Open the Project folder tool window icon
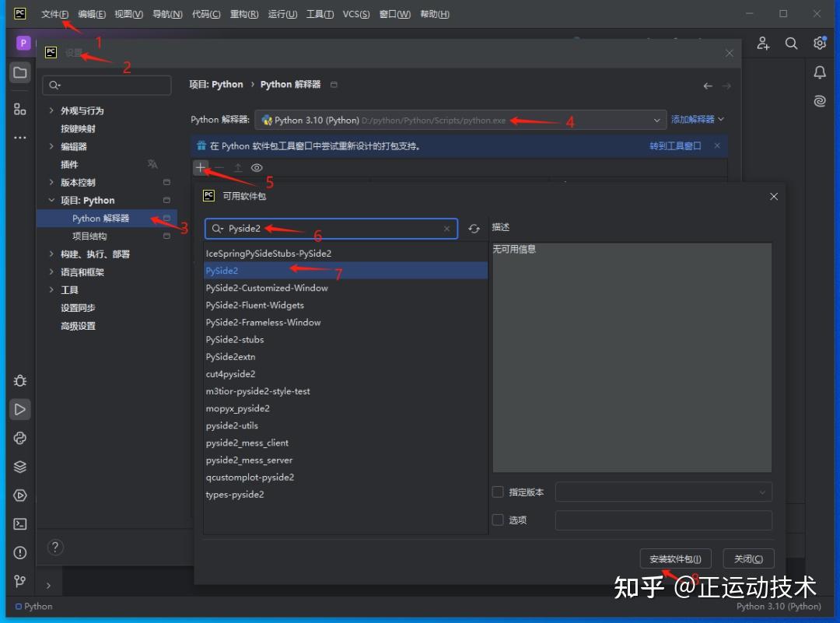Viewport: 840px width, 623px height. tap(20, 73)
